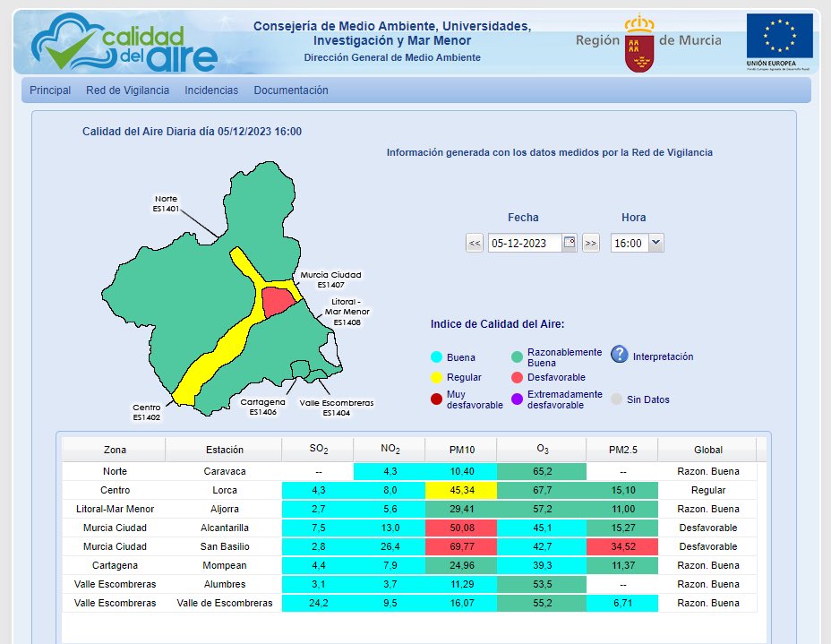This screenshot has height=644, width=831.
Task: Click the Centro ES1402 map label
Action: click(146, 412)
